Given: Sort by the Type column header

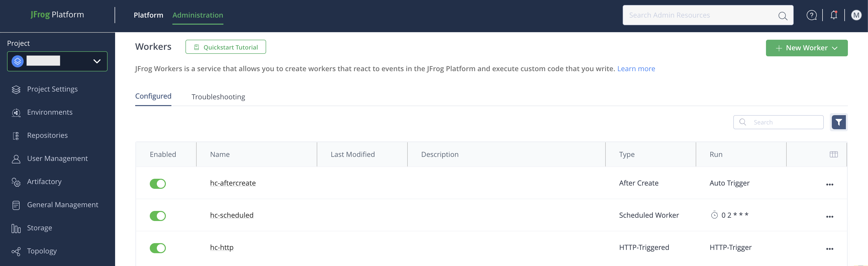Looking at the screenshot, I should coord(626,154).
